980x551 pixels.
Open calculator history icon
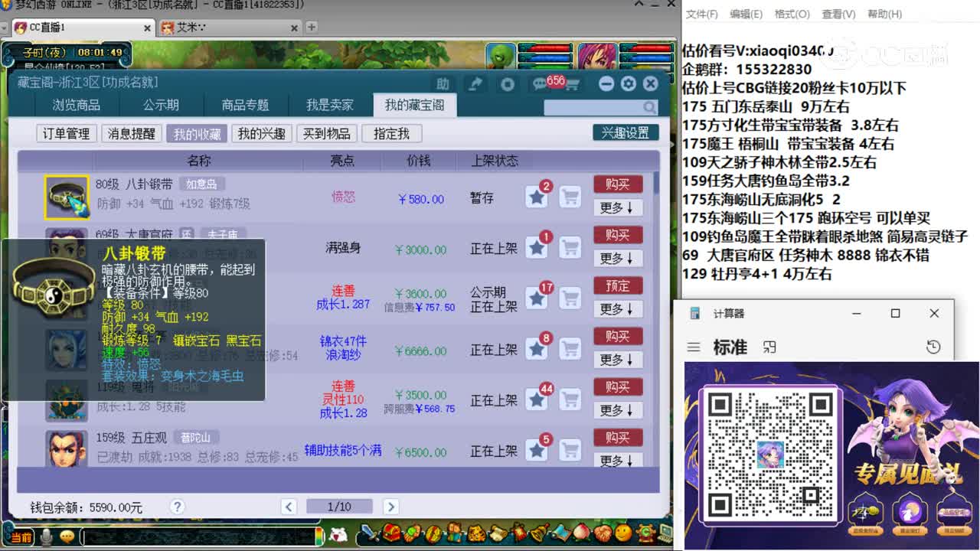pyautogui.click(x=933, y=347)
